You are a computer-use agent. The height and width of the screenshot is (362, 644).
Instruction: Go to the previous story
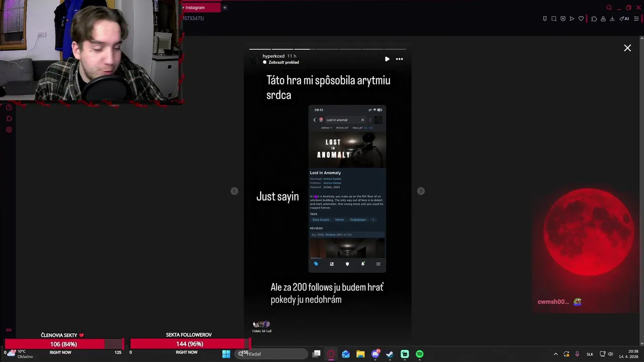[234, 191]
